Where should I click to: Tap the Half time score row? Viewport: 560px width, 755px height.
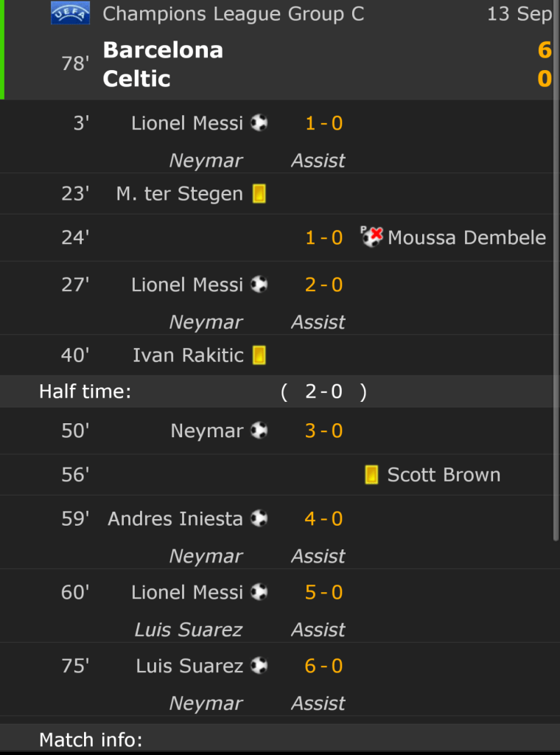[280, 392]
